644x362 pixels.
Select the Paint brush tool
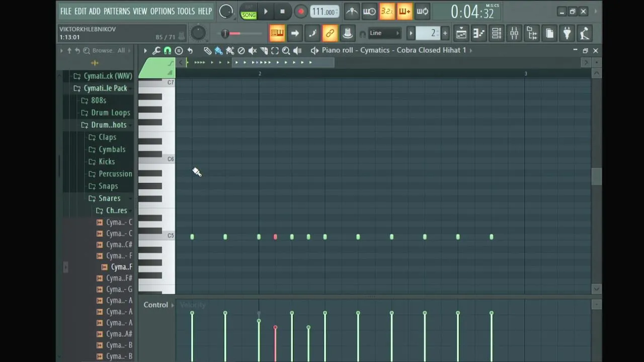point(218,51)
